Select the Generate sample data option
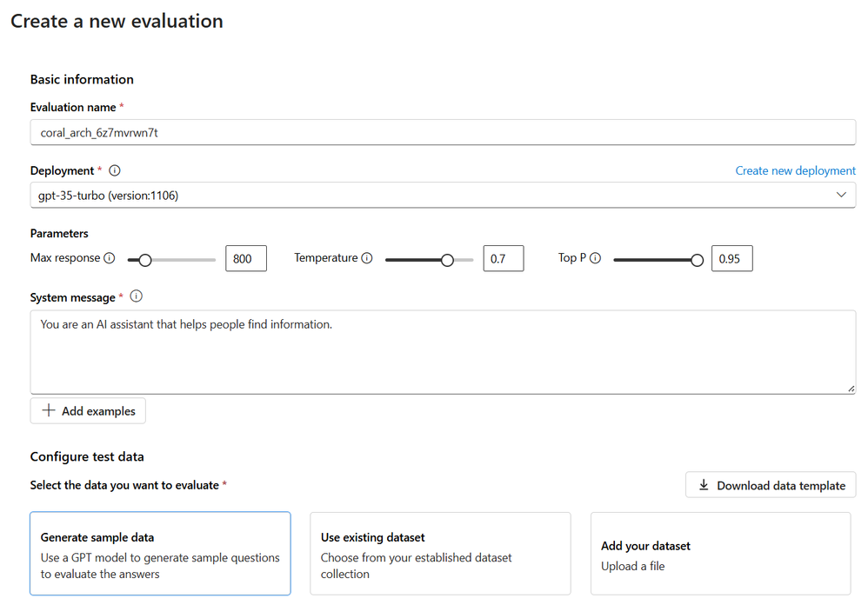Screen dimensions: 868x605 [x=160, y=553]
